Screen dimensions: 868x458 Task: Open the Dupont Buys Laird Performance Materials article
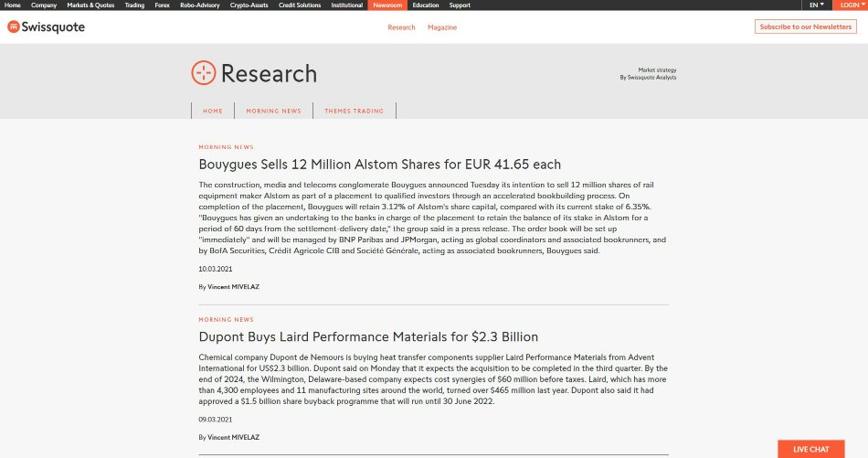click(368, 336)
